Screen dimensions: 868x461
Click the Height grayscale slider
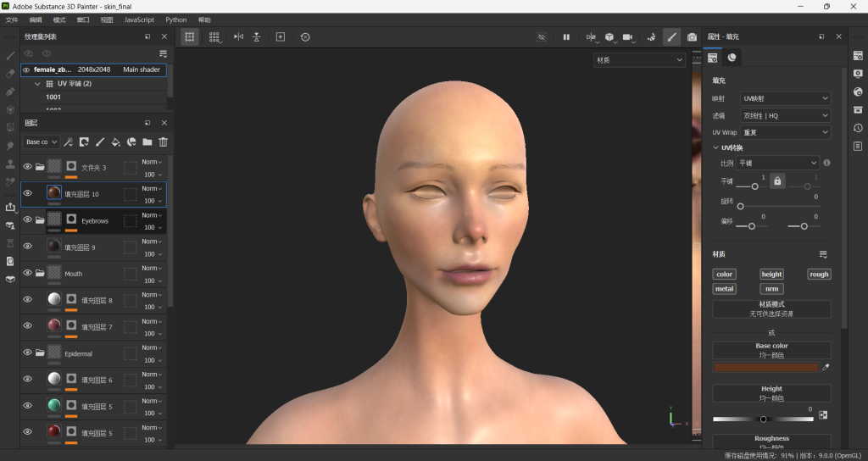(763, 419)
